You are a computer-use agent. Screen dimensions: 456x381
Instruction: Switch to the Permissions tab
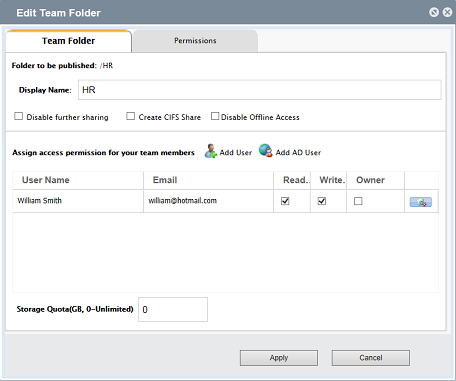pos(195,41)
